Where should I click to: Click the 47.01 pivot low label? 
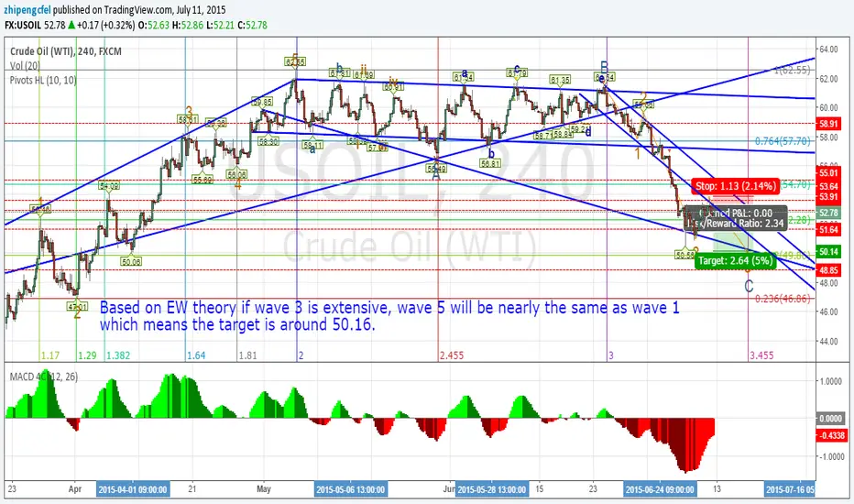77,306
